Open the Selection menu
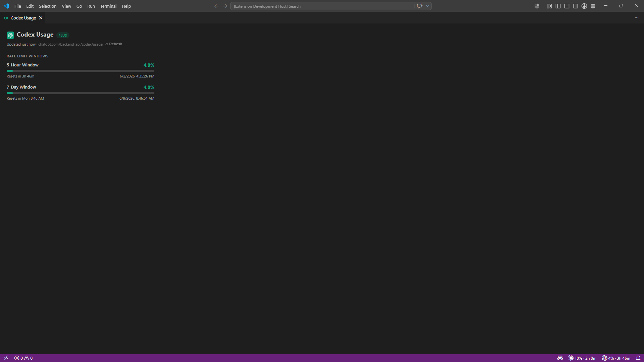The height and width of the screenshot is (362, 644). coord(48,6)
